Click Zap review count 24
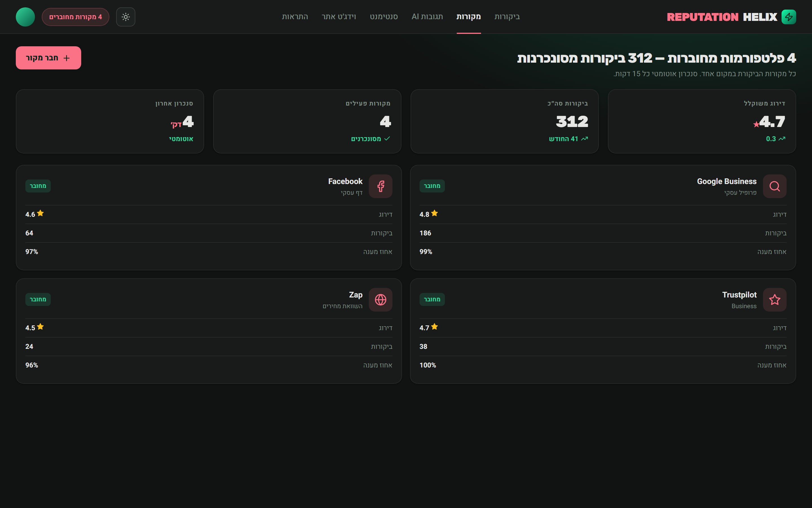Screen dimensions: 812x508 pyautogui.click(x=29, y=347)
